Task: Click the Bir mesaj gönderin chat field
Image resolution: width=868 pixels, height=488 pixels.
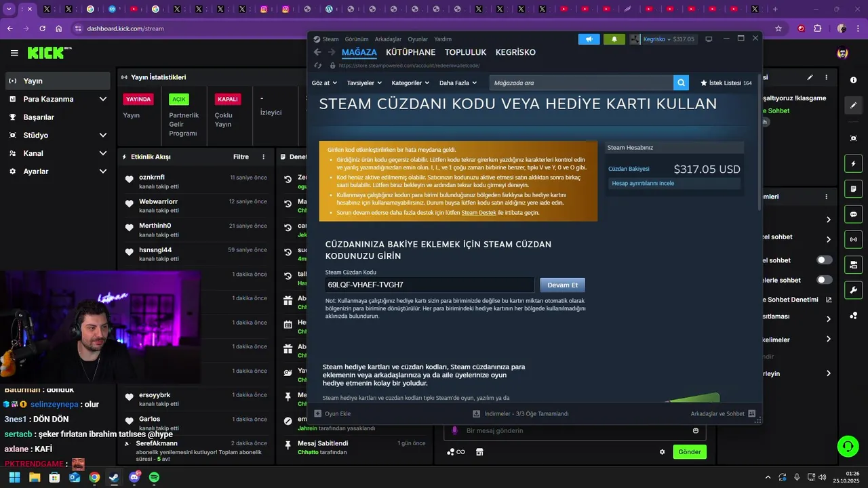Action: pos(575,430)
